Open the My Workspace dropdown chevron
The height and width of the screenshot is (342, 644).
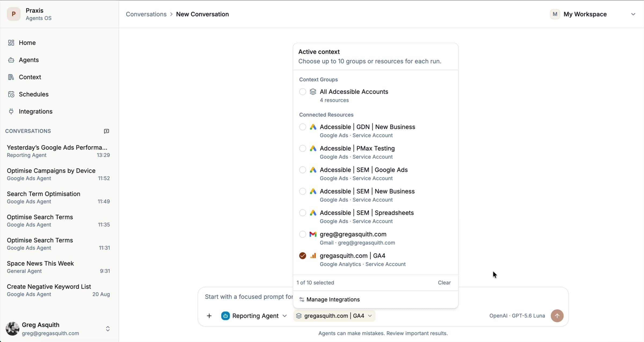(633, 14)
